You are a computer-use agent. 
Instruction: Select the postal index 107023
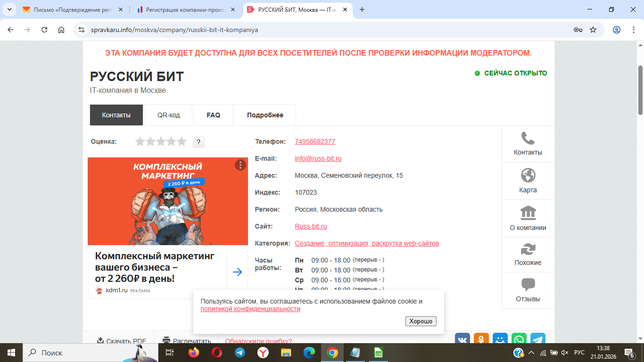point(306,192)
